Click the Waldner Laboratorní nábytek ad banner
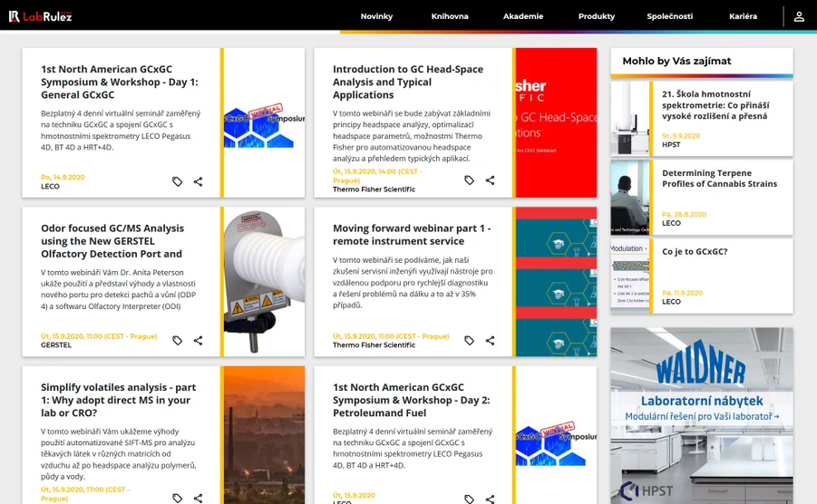 coord(702,408)
